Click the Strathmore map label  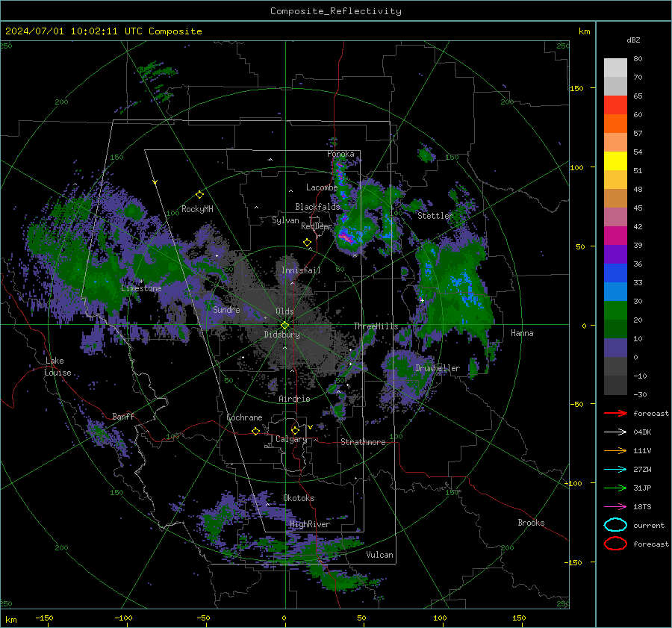coord(363,442)
